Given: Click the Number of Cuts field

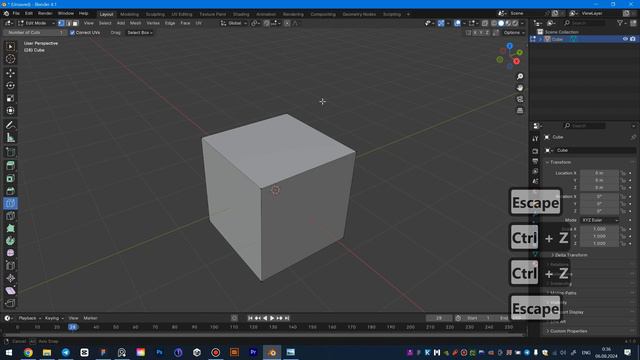Looking at the screenshot, I should click(35, 33).
